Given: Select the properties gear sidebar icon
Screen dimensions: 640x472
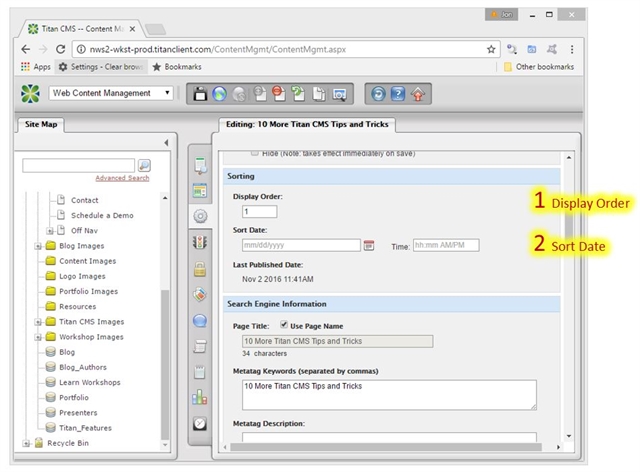Looking at the screenshot, I should click(200, 216).
